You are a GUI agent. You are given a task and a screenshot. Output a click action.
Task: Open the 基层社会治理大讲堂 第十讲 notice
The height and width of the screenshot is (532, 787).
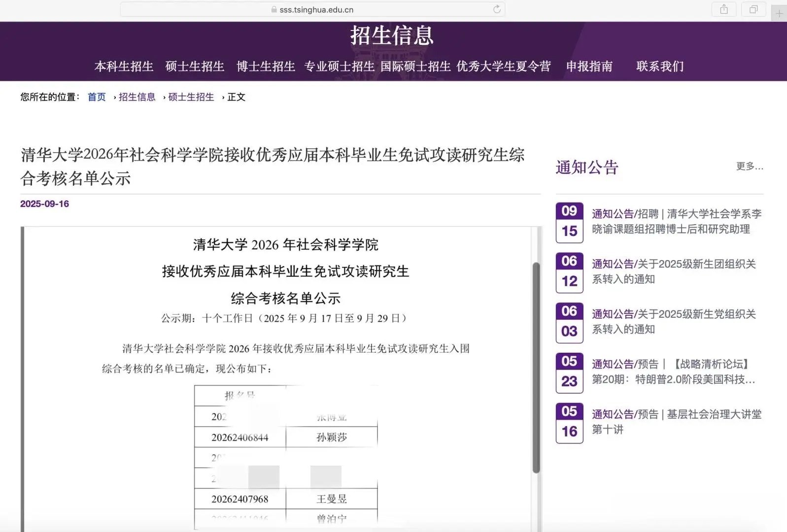pos(676,422)
